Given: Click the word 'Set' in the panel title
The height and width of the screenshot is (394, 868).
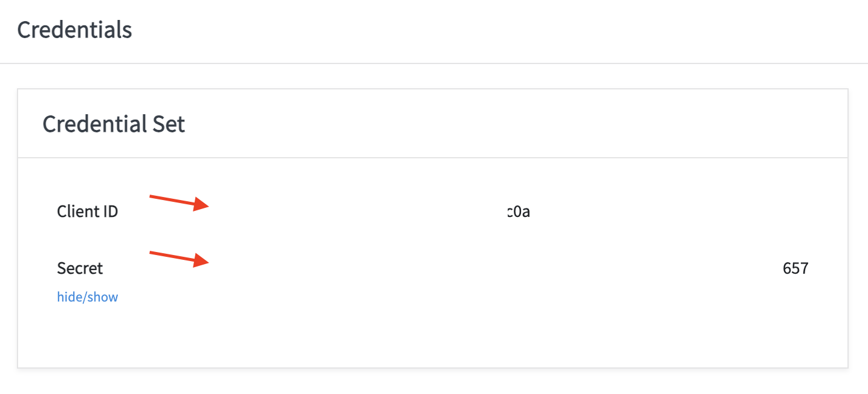Looking at the screenshot, I should tap(169, 124).
